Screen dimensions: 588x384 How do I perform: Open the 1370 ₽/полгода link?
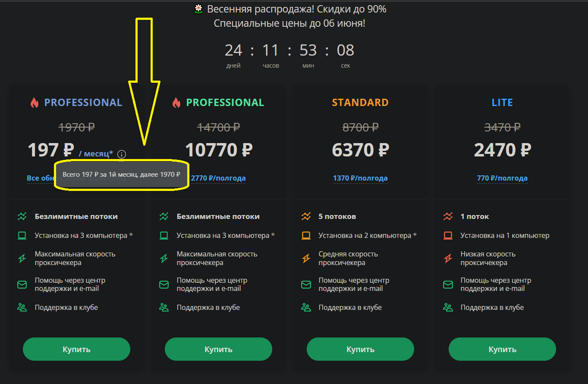click(x=360, y=178)
